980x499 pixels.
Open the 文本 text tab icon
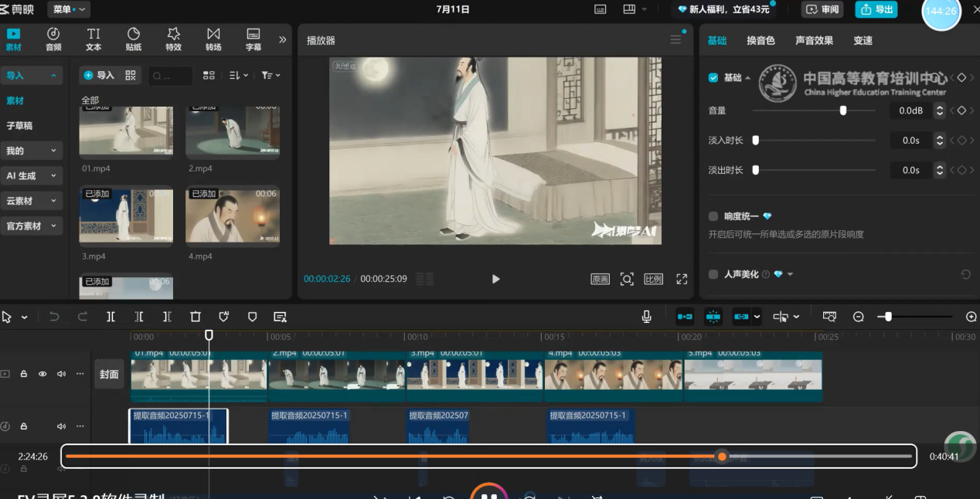[x=94, y=39]
